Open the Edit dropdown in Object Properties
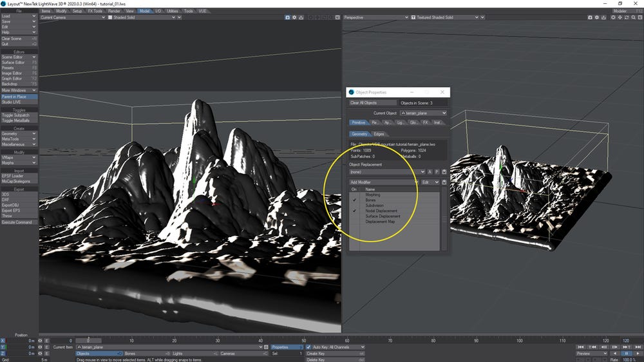644x362 pixels. click(430, 182)
